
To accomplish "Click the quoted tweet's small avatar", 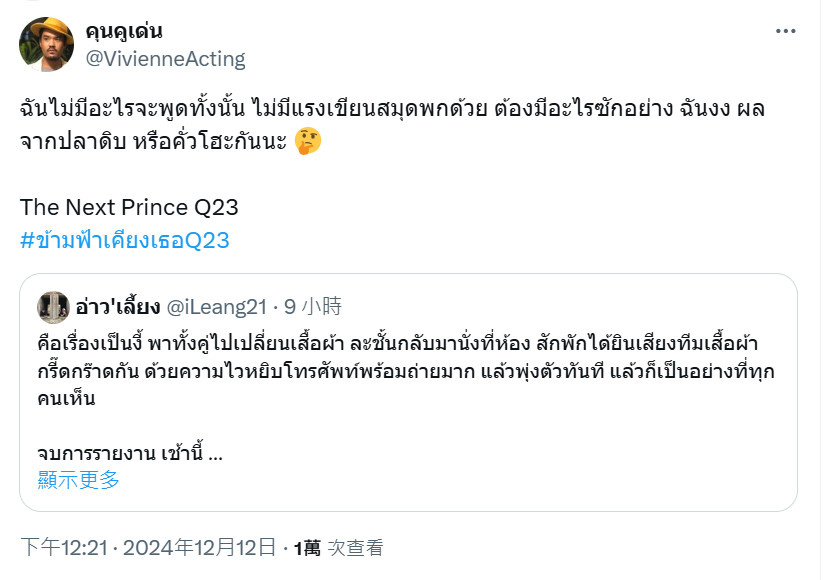I will [53, 307].
